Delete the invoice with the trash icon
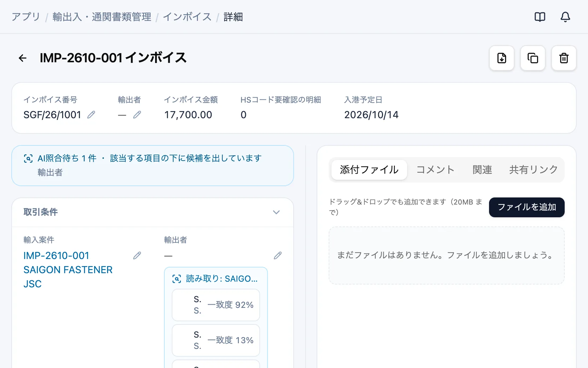This screenshot has height=368, width=588. coord(564,58)
